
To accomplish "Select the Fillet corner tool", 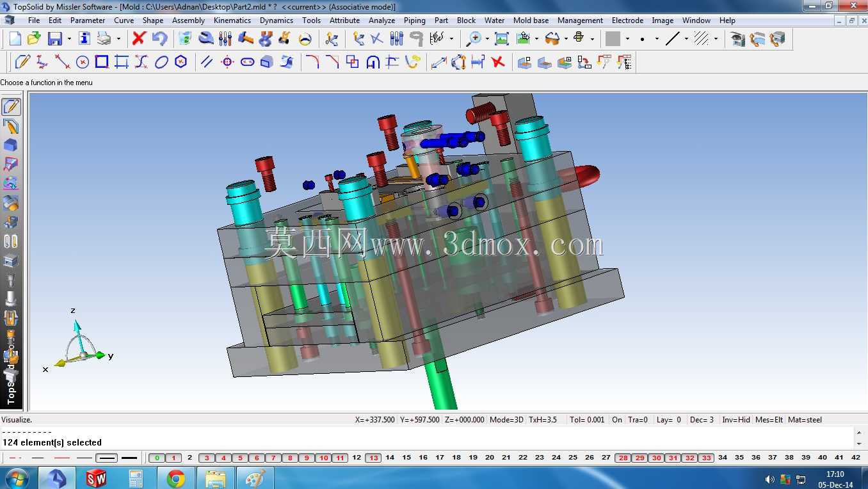I will 312,62.
